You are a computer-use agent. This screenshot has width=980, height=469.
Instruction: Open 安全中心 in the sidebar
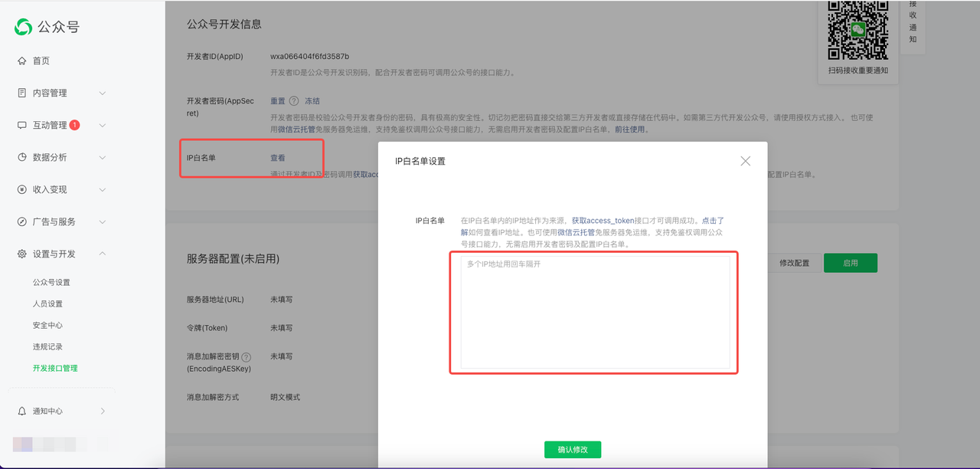(47, 325)
